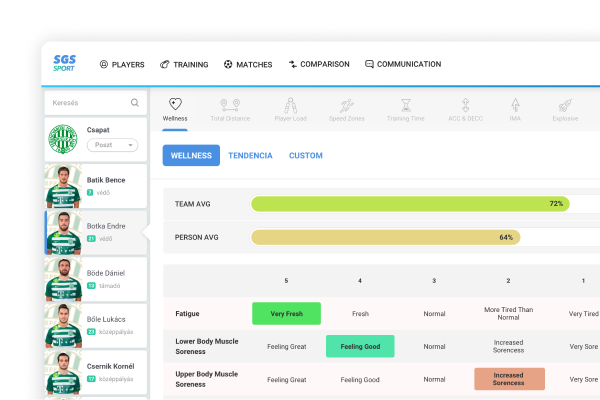Select the Training Time hourglass icon
This screenshot has width=600, height=400.
406,105
